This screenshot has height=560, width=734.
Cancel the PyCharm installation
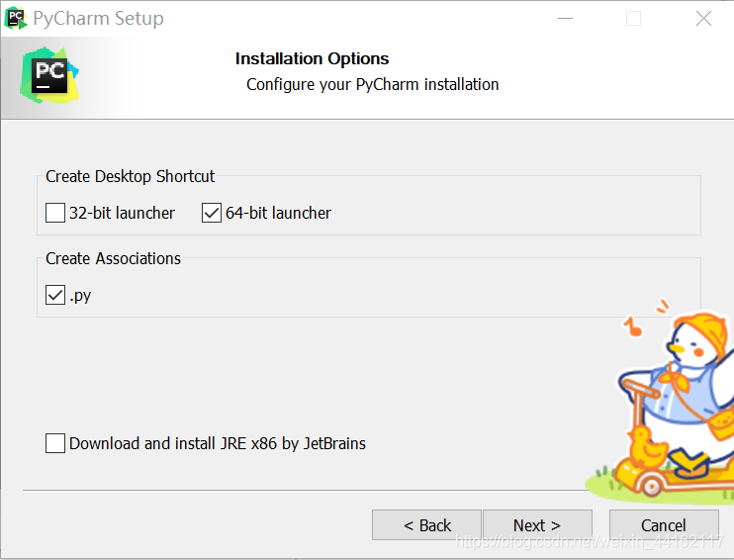point(664,525)
